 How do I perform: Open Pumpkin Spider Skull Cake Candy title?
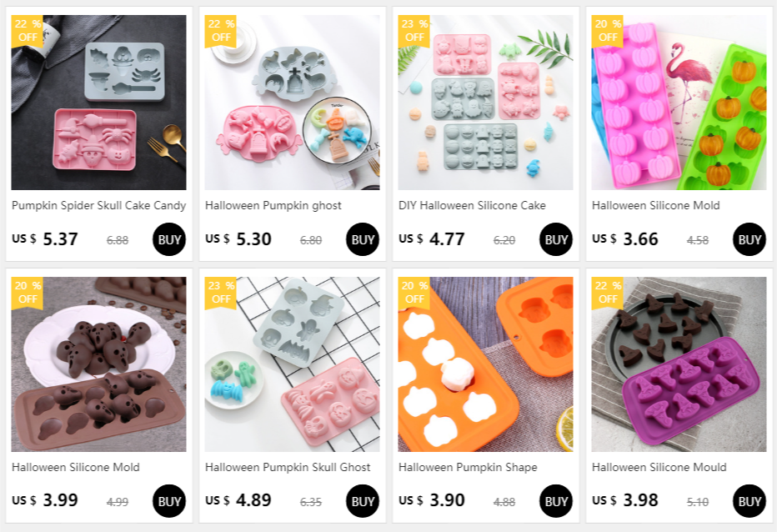point(98,205)
